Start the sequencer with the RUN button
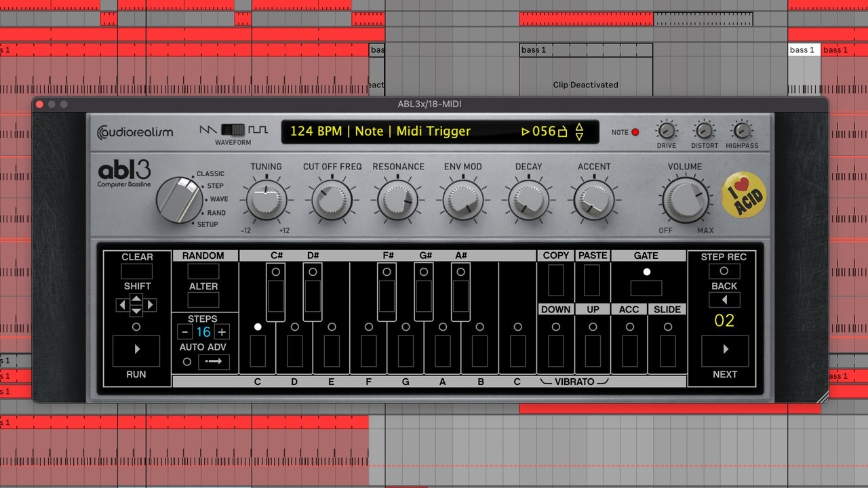The height and width of the screenshot is (488, 868). 136,350
